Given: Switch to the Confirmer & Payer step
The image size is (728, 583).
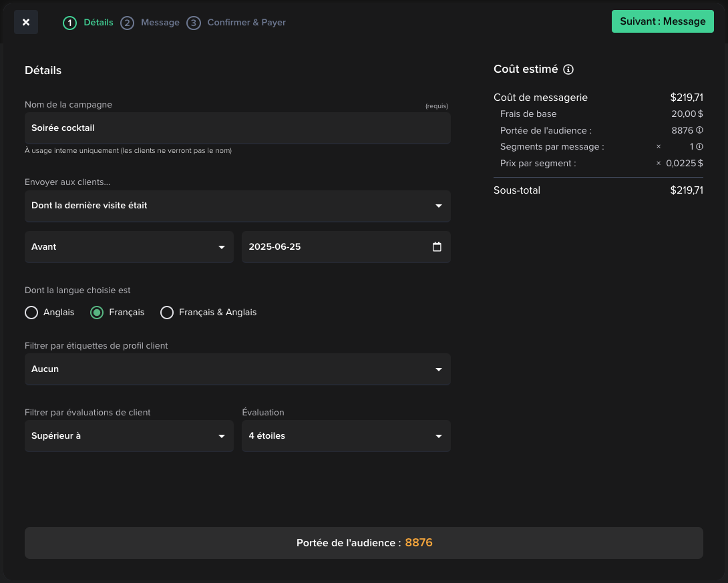Looking at the screenshot, I should tap(246, 23).
